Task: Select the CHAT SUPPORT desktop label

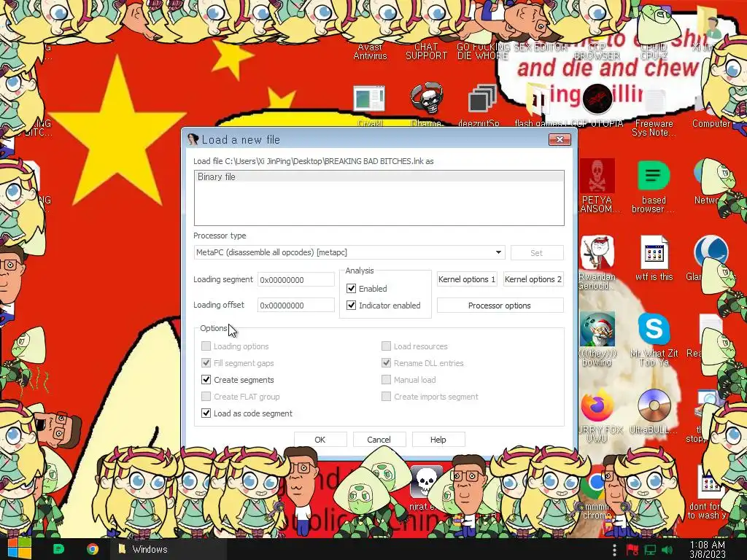Action: click(426, 52)
